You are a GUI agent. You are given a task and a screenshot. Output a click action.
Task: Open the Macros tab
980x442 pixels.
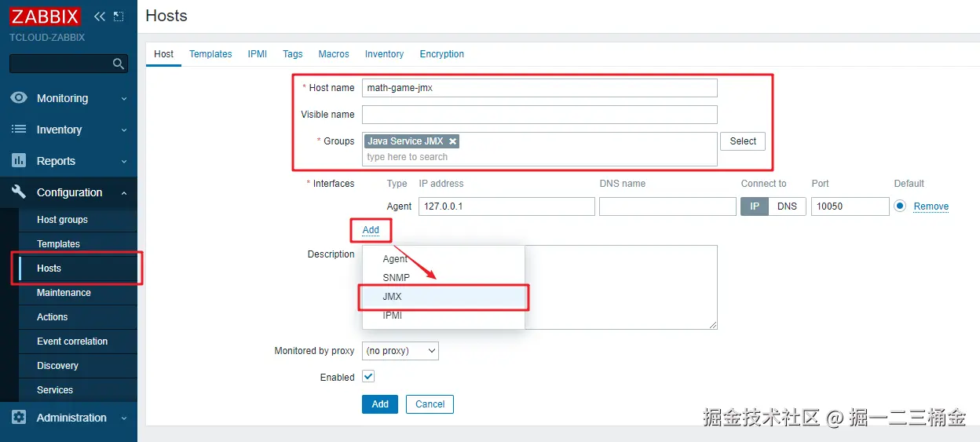click(x=334, y=54)
